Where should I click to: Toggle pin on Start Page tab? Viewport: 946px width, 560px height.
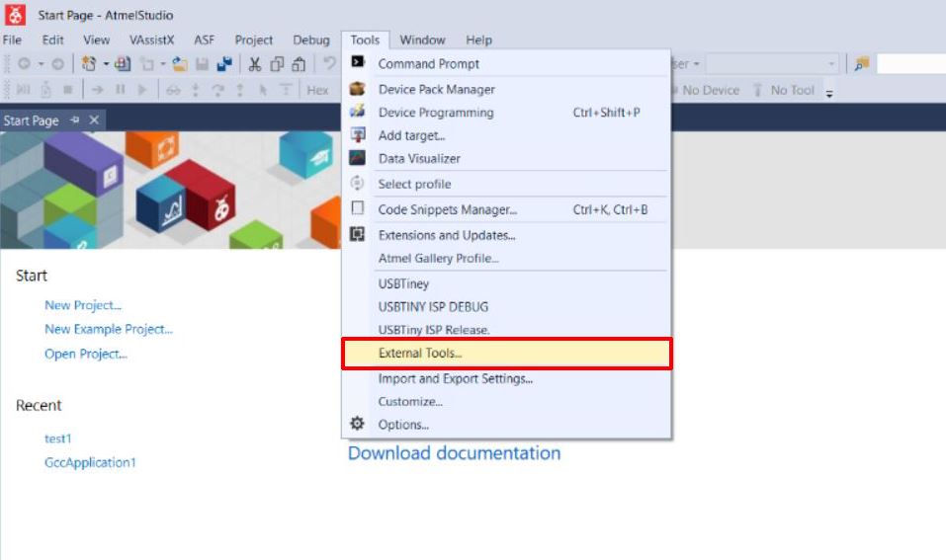[x=75, y=120]
